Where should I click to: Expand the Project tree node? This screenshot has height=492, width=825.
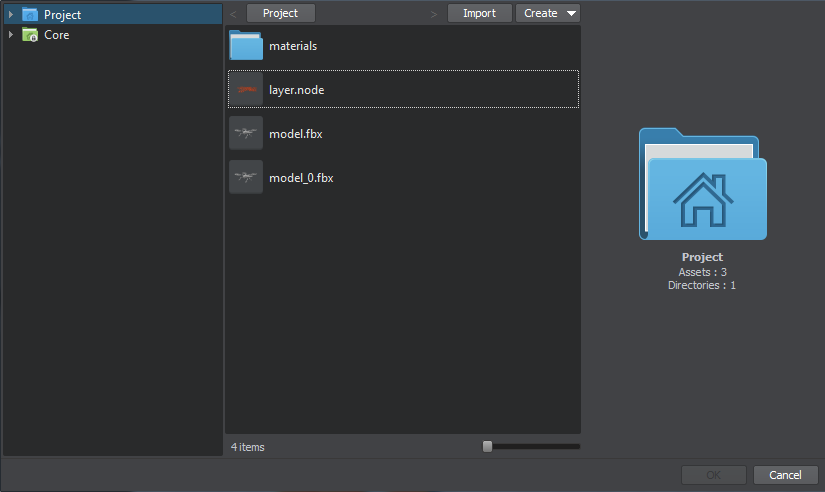coord(11,15)
